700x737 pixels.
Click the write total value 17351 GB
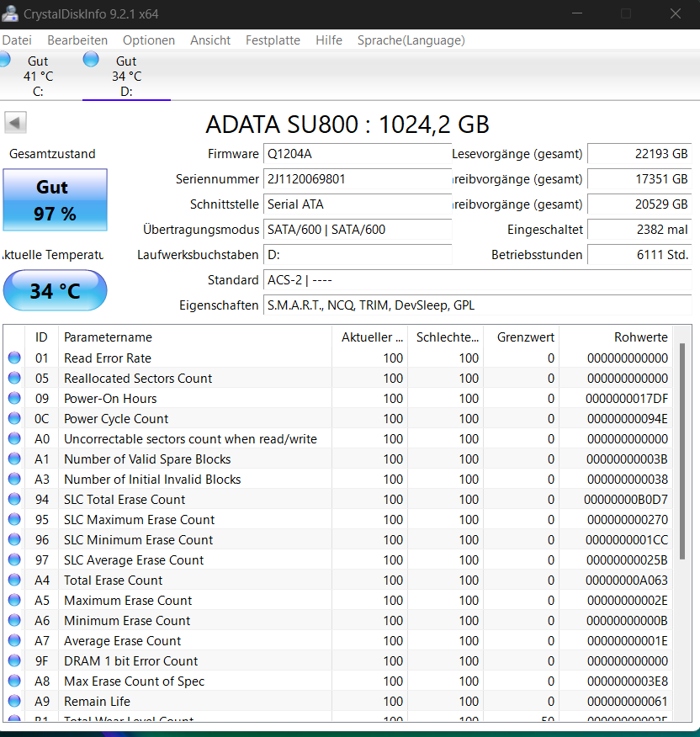(639, 179)
